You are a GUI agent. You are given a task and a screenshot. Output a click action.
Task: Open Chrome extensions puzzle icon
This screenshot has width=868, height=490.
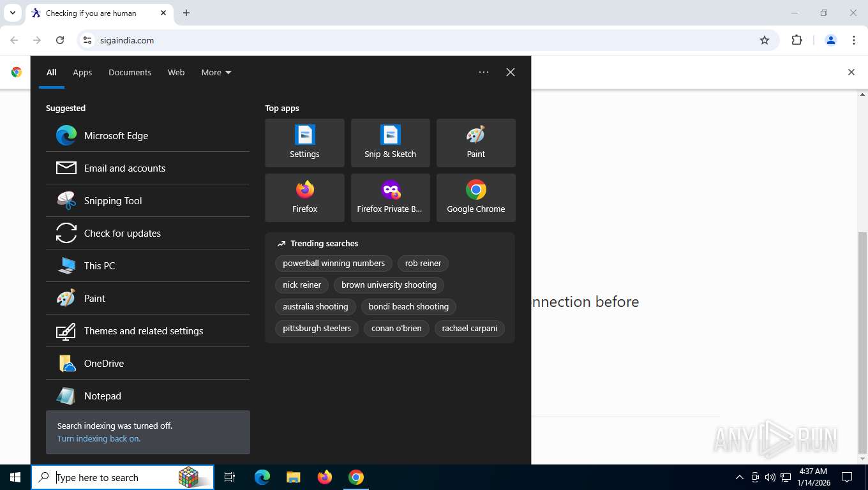pos(797,40)
